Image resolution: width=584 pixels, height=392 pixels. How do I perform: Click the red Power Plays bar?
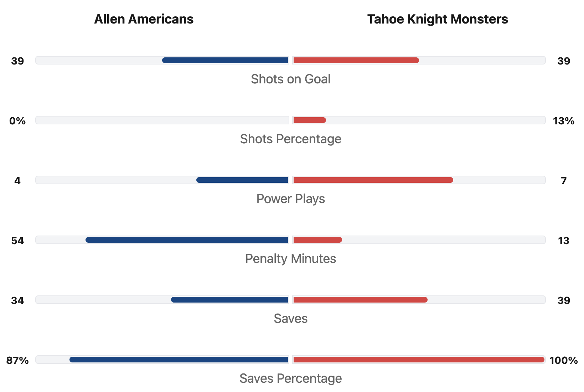tap(373, 180)
